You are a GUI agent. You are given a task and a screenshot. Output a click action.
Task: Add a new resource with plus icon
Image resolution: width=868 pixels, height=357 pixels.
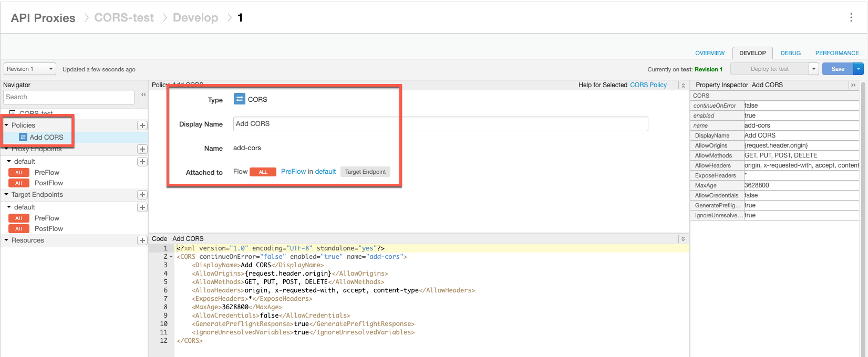coord(142,240)
